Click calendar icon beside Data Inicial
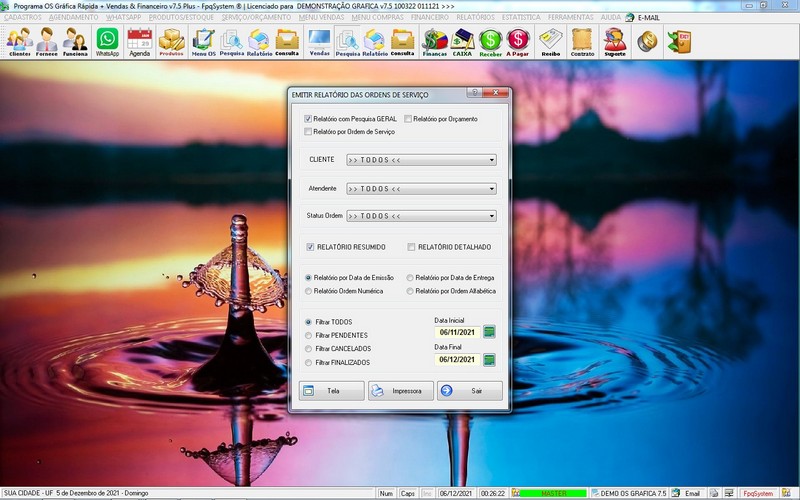The image size is (800, 500). [x=490, y=332]
